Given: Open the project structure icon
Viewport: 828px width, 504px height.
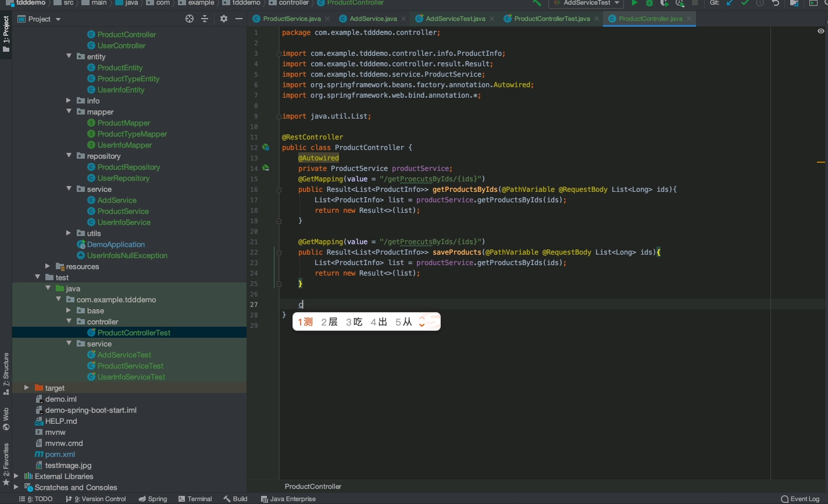Looking at the screenshot, I should point(794,3).
